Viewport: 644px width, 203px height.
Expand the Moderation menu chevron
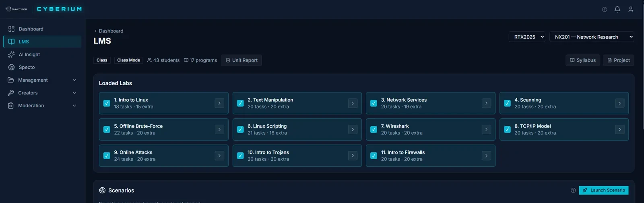point(74,106)
